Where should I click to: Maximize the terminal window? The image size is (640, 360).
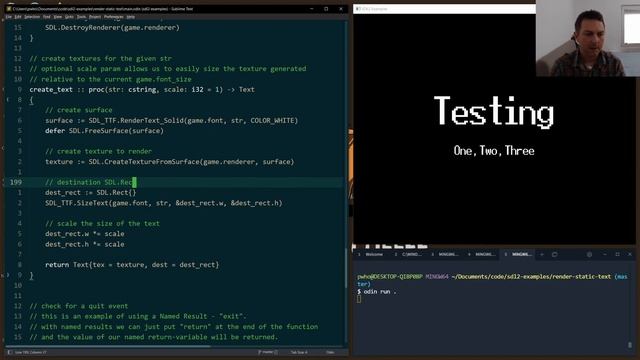pyautogui.click(x=617, y=254)
